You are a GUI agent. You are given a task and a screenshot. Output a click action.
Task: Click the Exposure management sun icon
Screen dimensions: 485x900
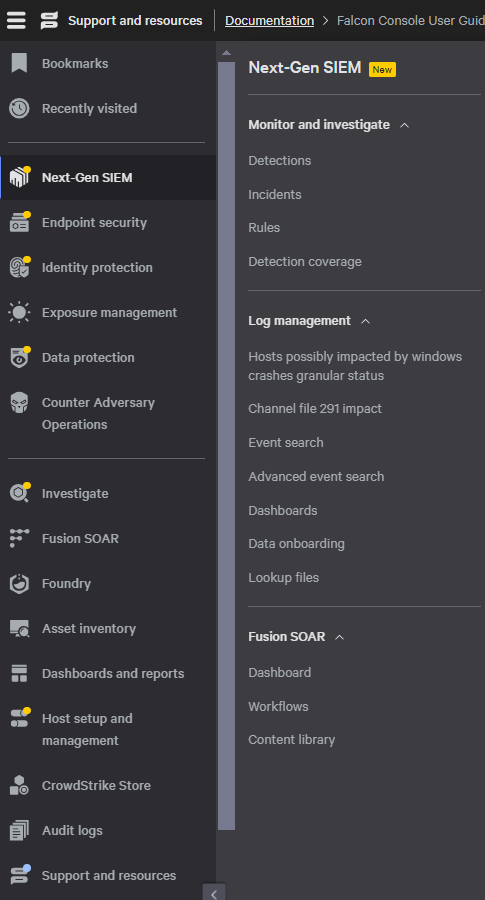[x=20, y=312]
